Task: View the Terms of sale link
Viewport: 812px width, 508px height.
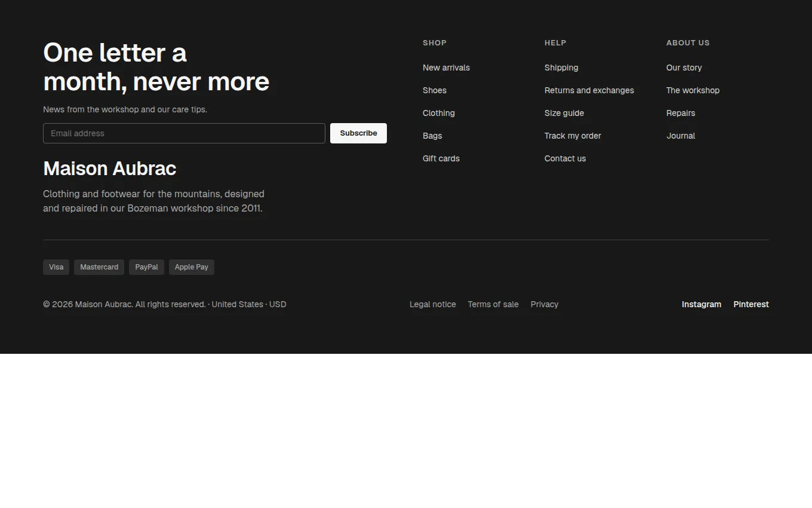Action: pyautogui.click(x=493, y=304)
